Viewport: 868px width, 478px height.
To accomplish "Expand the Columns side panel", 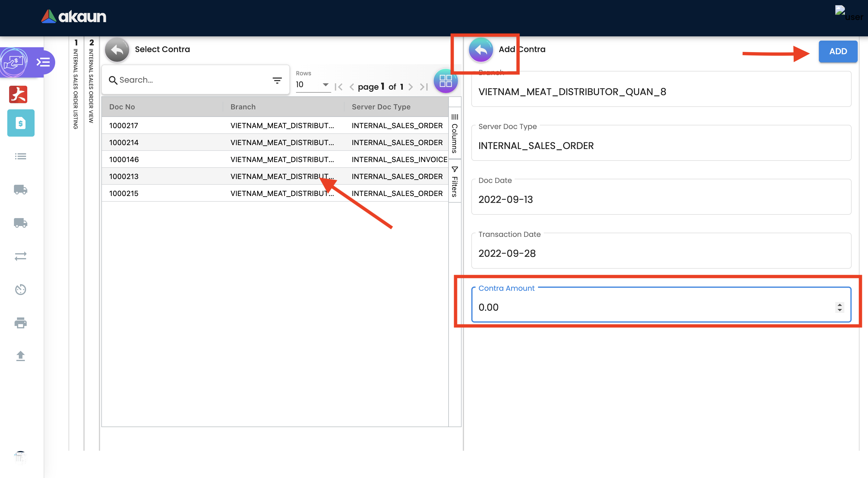I will (455, 134).
